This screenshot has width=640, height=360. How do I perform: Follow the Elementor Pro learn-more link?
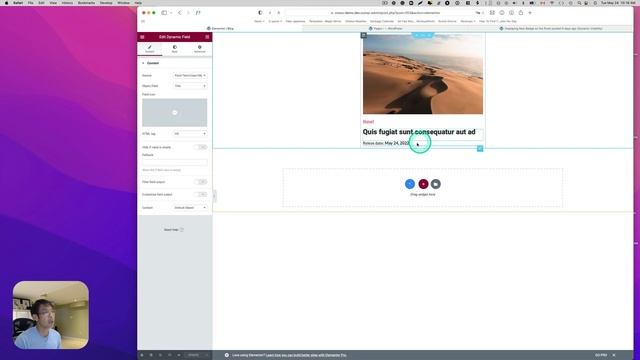tap(306, 355)
